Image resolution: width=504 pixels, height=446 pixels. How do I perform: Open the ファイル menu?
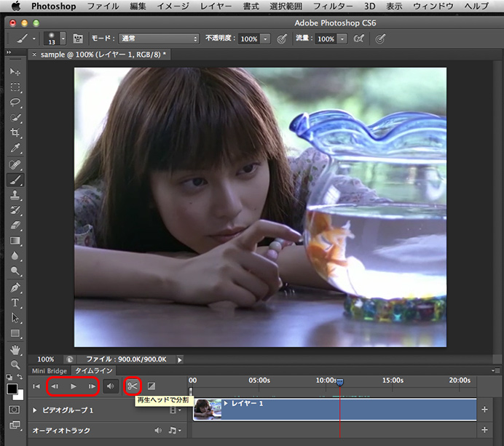click(x=103, y=6)
